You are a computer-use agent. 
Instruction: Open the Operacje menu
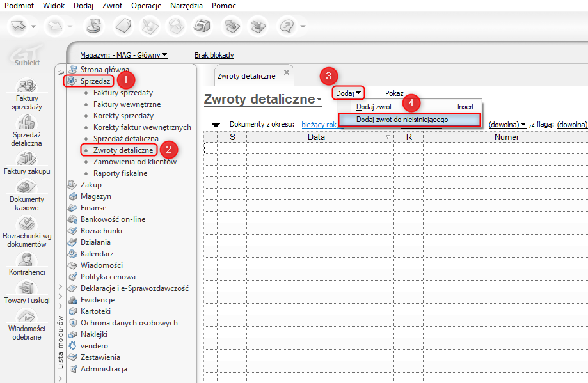pyautogui.click(x=147, y=6)
